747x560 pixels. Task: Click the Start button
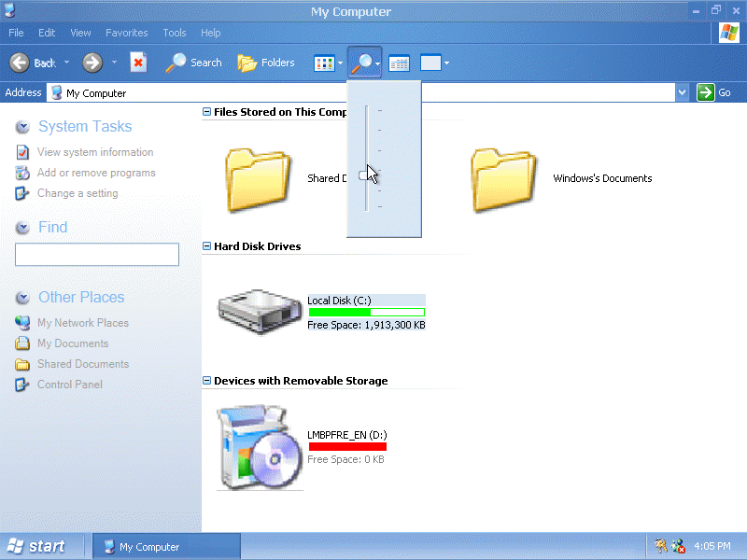tap(36, 546)
